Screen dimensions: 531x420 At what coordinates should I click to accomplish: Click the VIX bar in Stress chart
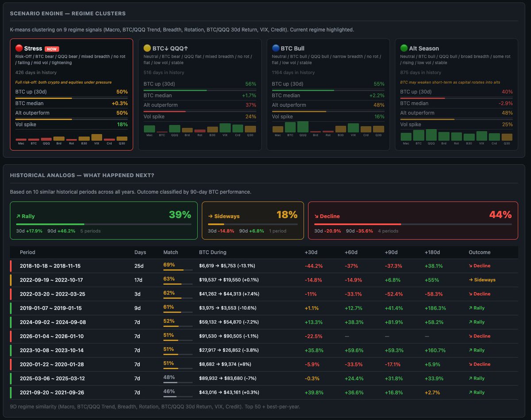click(96, 137)
